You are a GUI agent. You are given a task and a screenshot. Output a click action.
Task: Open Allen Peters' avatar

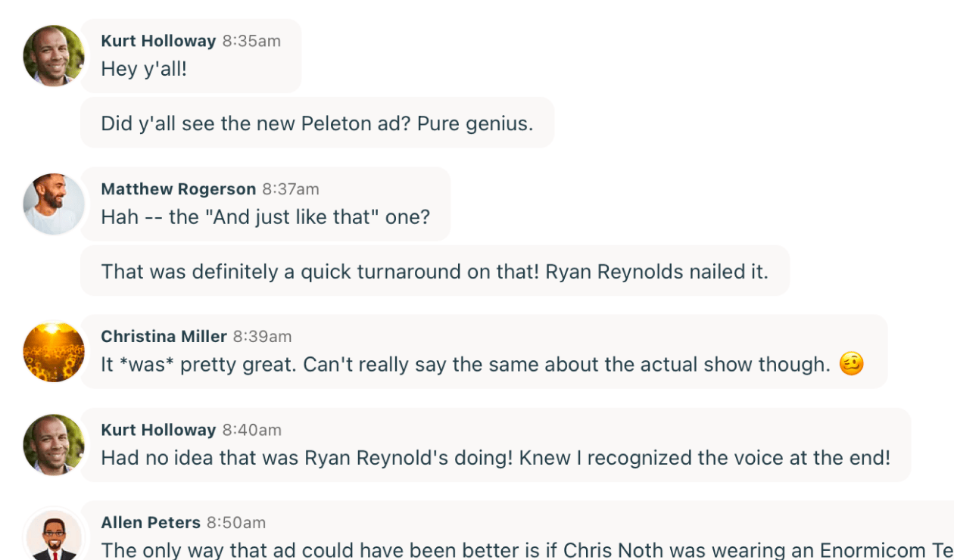click(54, 537)
